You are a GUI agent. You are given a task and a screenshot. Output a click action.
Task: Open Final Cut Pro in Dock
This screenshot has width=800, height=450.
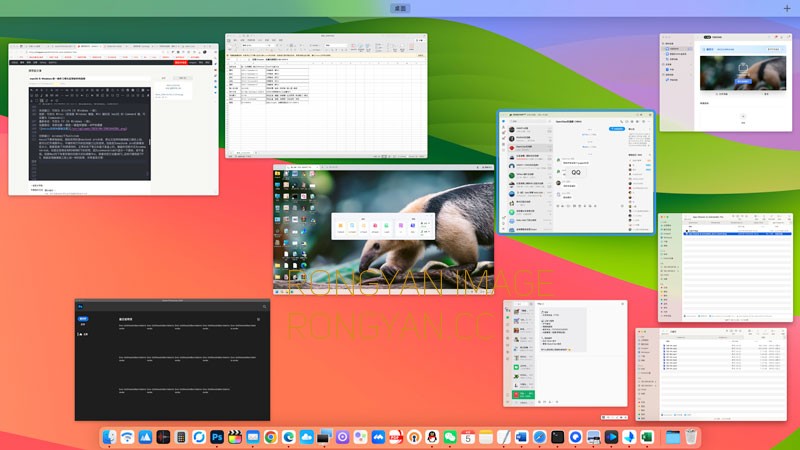click(x=235, y=437)
